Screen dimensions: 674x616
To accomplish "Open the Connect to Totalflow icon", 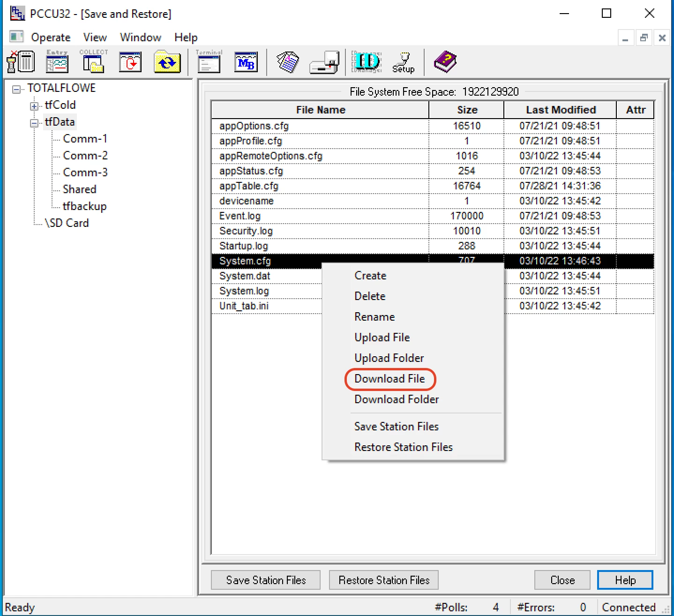I will [x=21, y=62].
